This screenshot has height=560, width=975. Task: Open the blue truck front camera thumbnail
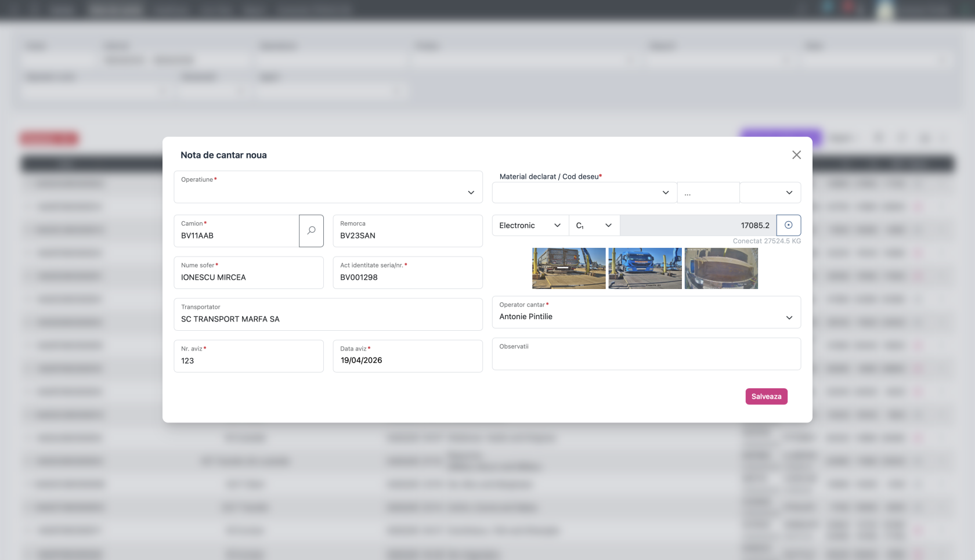645,268
